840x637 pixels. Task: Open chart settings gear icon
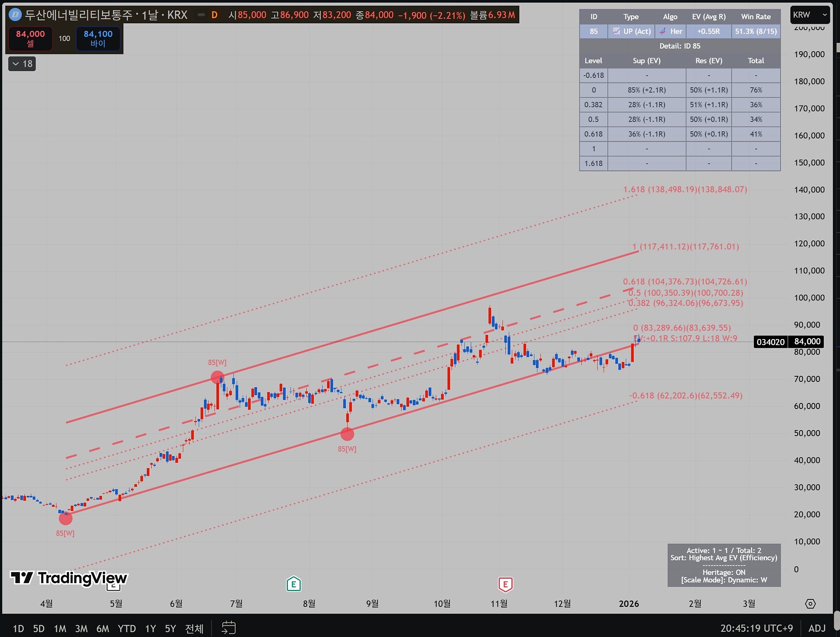coord(810,604)
